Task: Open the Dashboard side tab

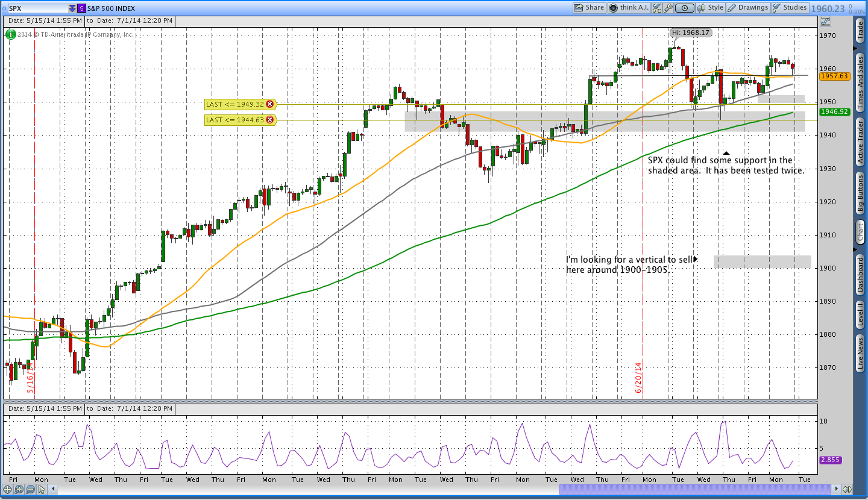Action: (860, 275)
